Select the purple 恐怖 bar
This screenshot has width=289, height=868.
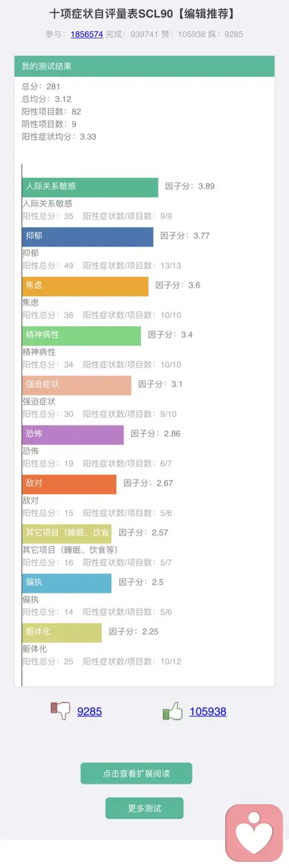tap(73, 435)
